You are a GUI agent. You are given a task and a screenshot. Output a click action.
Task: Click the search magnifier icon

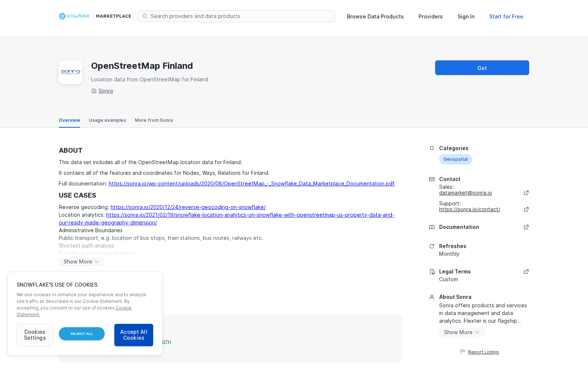(x=145, y=16)
